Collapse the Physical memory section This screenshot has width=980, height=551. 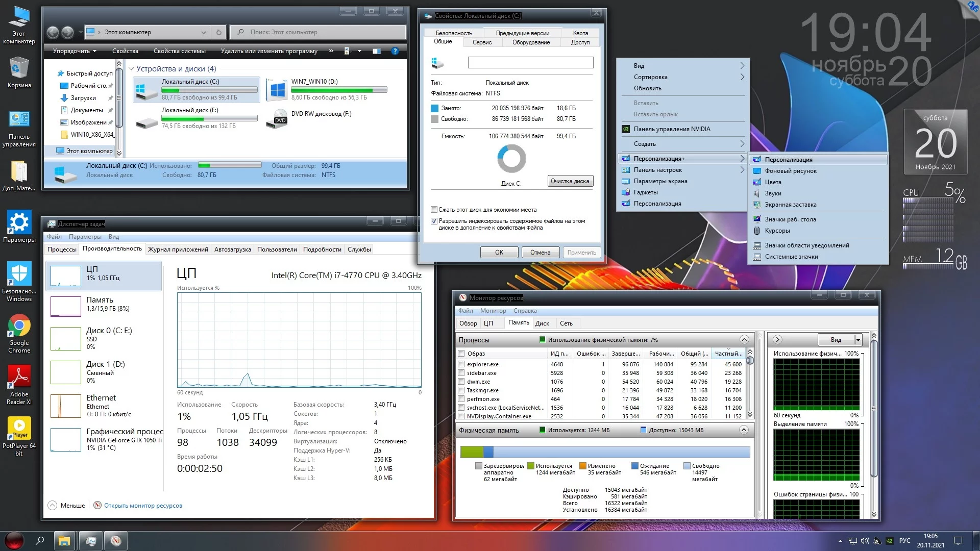744,430
